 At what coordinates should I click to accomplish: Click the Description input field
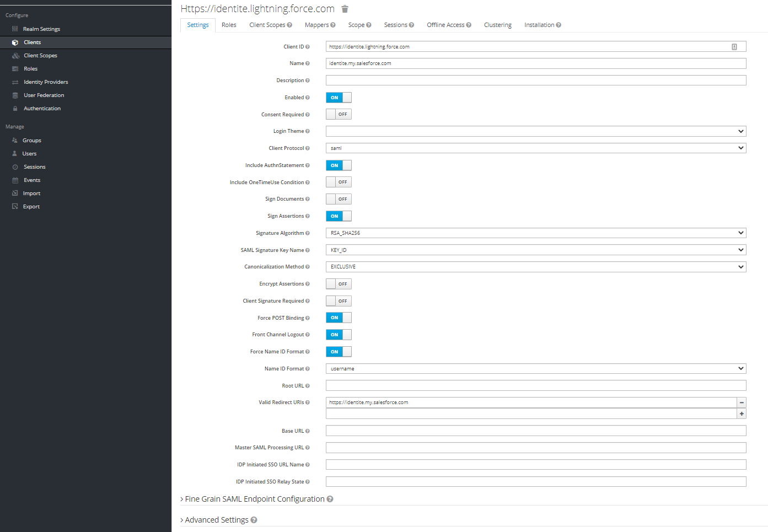pos(535,80)
